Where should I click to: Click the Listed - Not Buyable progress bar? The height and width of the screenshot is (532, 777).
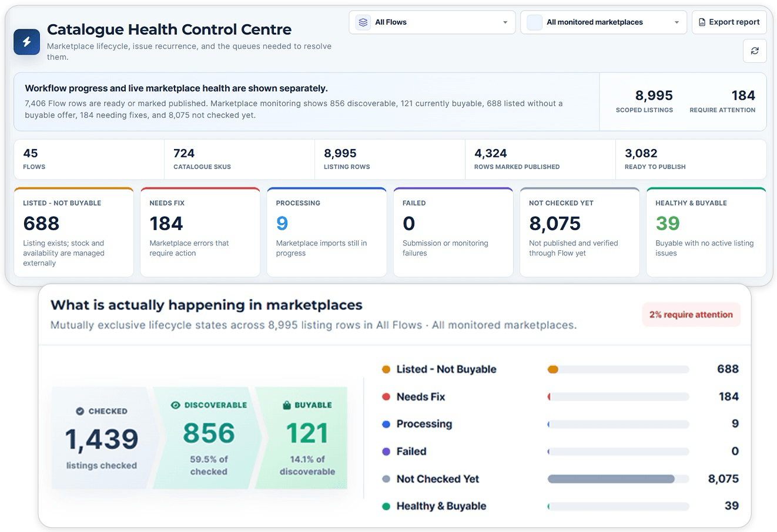[x=618, y=369]
